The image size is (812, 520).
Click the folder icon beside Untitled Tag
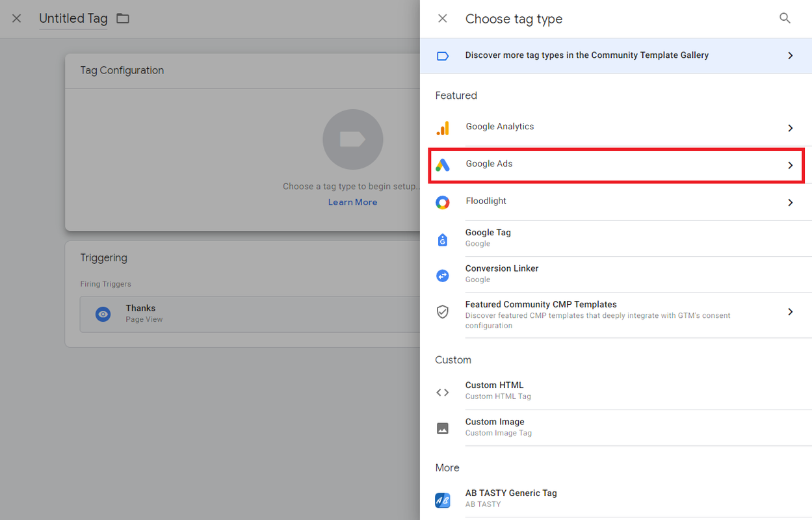pyautogui.click(x=123, y=18)
